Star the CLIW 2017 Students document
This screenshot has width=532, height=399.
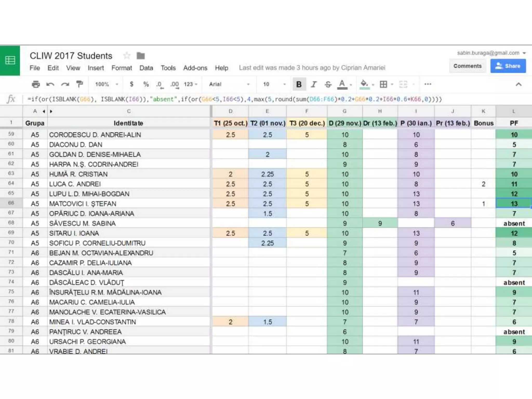127,56
